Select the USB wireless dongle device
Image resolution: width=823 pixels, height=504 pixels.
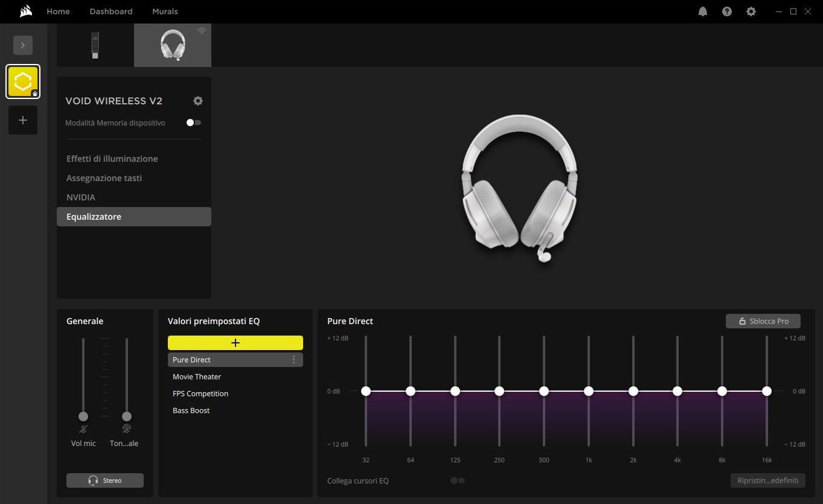click(95, 45)
